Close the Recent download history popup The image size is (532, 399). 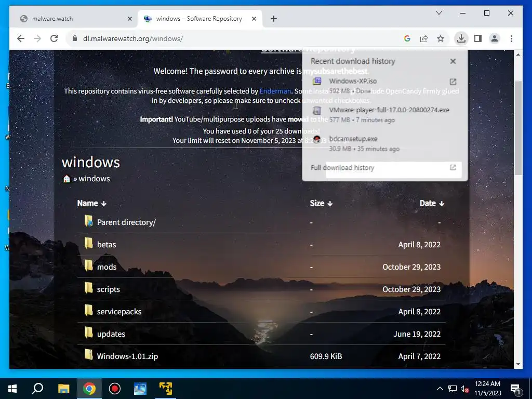click(x=453, y=61)
